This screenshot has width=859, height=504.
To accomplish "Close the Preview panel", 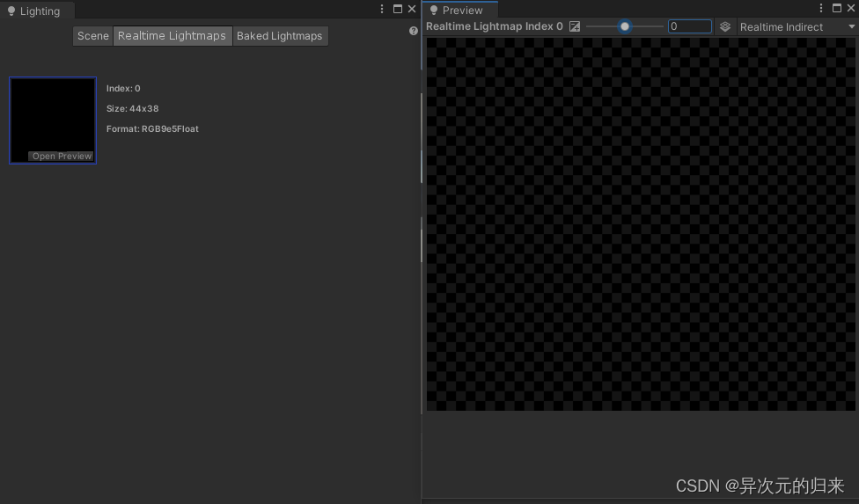I will pos(851,8).
